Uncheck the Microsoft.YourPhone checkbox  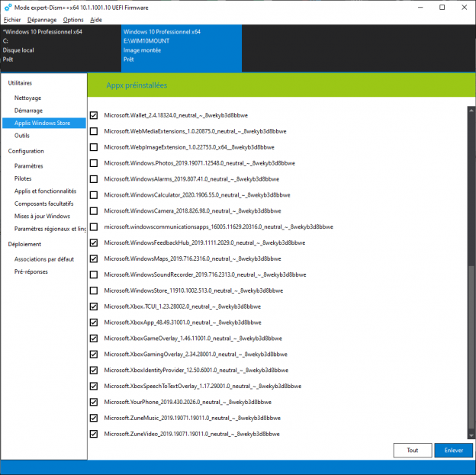[x=94, y=402]
